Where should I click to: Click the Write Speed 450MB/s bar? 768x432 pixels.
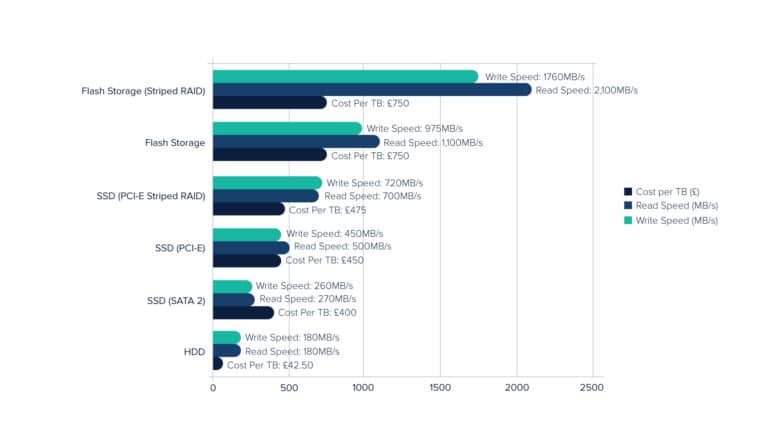tap(247, 234)
